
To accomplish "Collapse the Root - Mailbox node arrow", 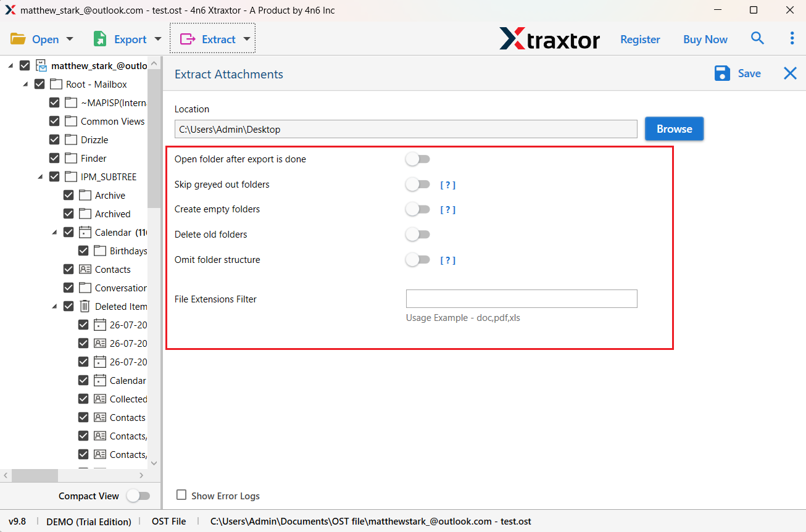I will pyautogui.click(x=25, y=84).
